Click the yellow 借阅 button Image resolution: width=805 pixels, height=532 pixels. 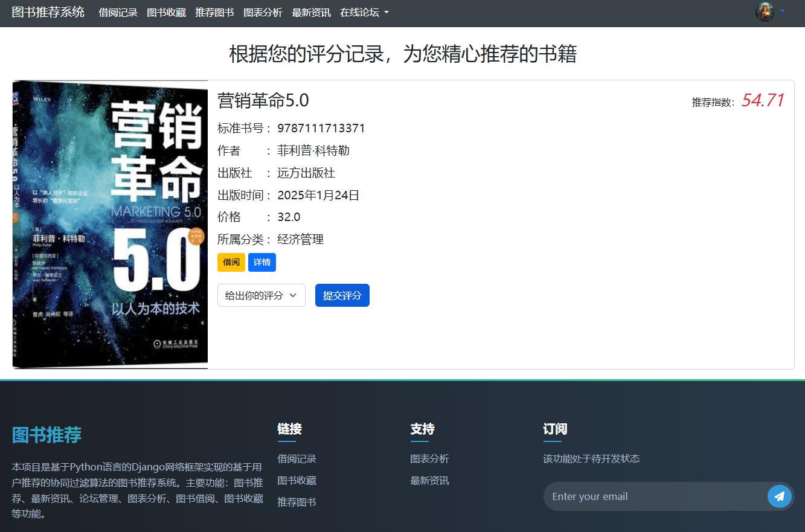pos(231,263)
